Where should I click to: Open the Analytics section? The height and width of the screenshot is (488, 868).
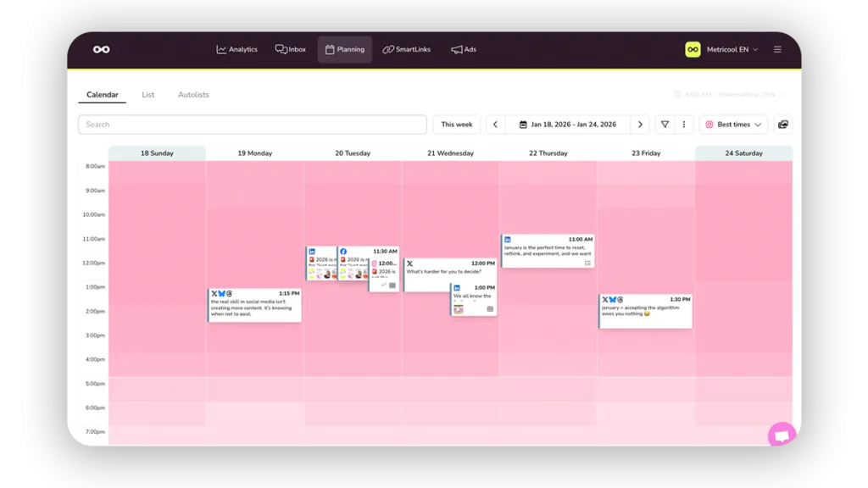[237, 49]
